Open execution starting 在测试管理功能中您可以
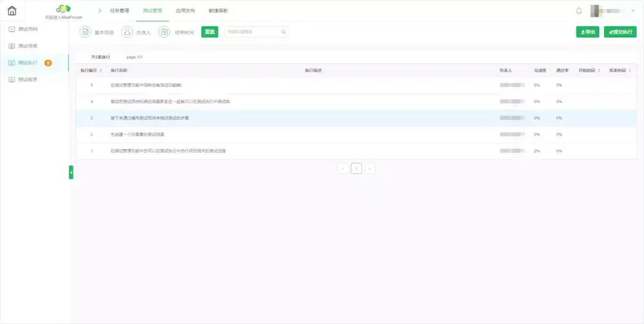644x324 pixels. [168, 151]
